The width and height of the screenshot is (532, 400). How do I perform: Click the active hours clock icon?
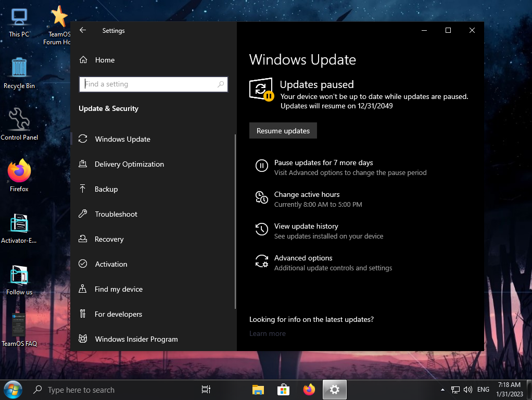[x=262, y=197]
